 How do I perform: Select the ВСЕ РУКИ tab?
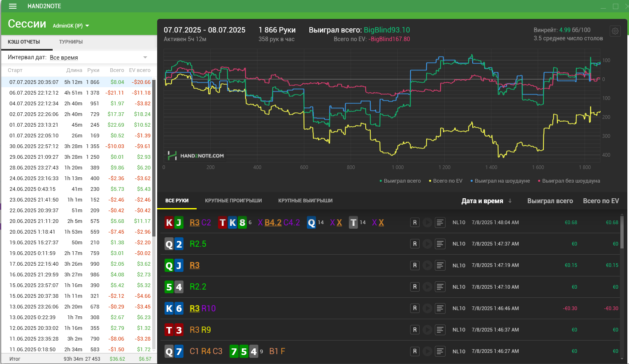177,201
